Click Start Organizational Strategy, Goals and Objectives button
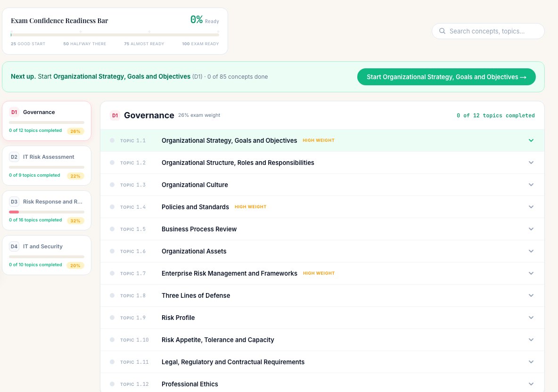 click(x=446, y=77)
